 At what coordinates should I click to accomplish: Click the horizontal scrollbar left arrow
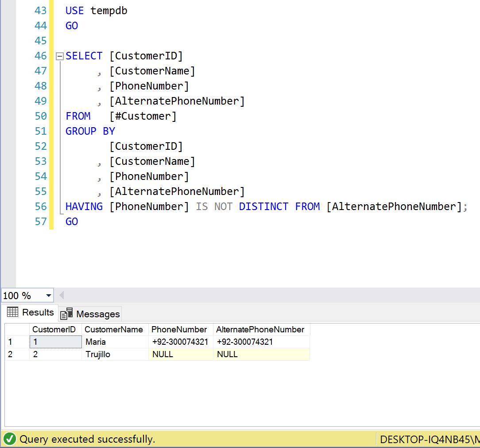(x=62, y=295)
